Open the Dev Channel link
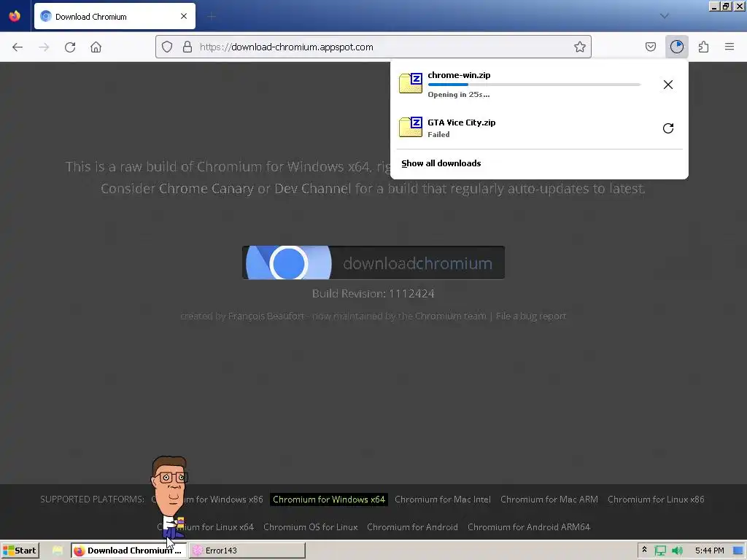The height and width of the screenshot is (560, 747). (x=312, y=189)
